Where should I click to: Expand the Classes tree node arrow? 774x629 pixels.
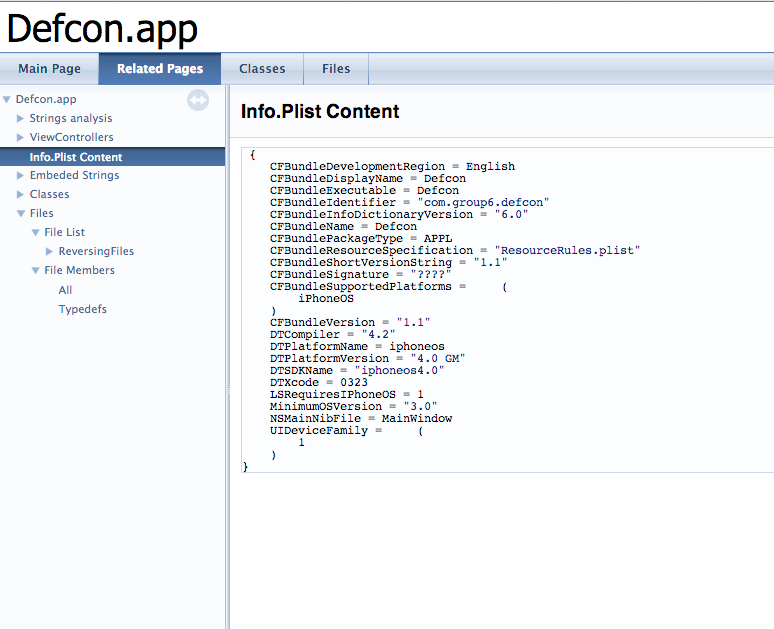(x=20, y=195)
